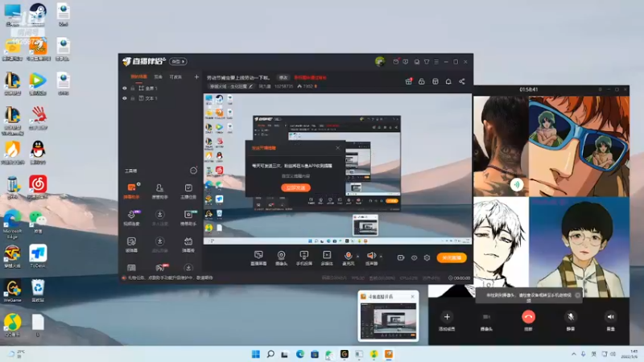Hang up the call with the red button
644x362 pixels.
529,317
